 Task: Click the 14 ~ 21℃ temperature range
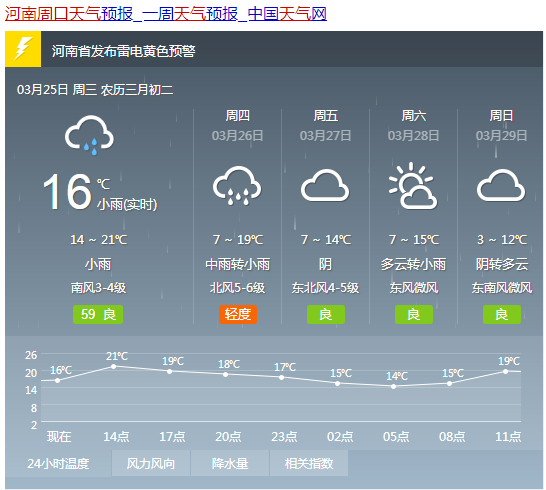[99, 240]
